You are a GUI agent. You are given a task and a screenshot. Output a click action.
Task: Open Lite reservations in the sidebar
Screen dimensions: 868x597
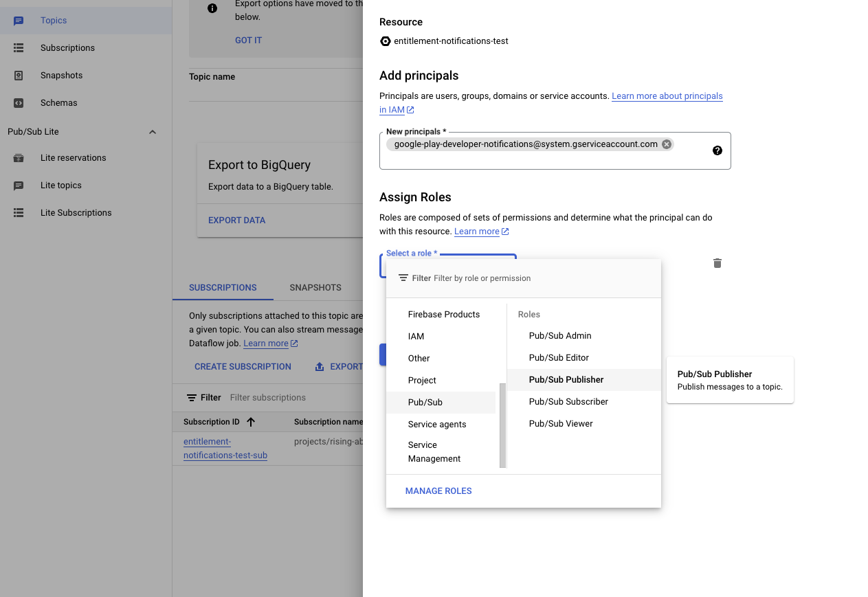(x=86, y=158)
